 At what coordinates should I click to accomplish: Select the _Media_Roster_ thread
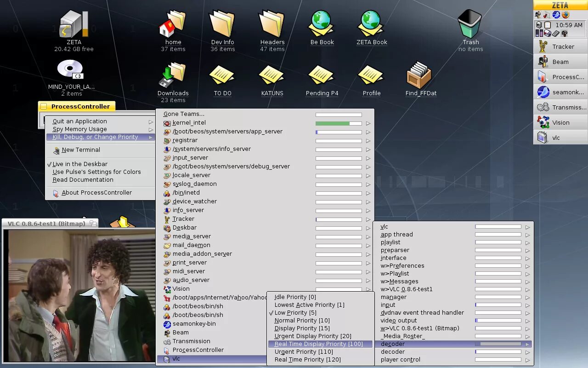453,336
